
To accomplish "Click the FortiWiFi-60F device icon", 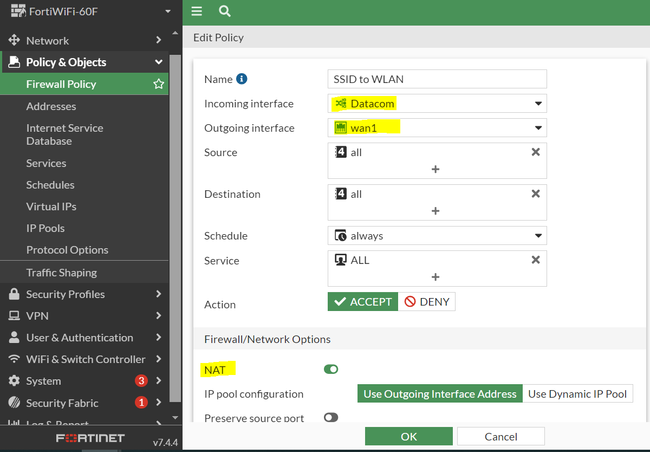I will (x=18, y=11).
